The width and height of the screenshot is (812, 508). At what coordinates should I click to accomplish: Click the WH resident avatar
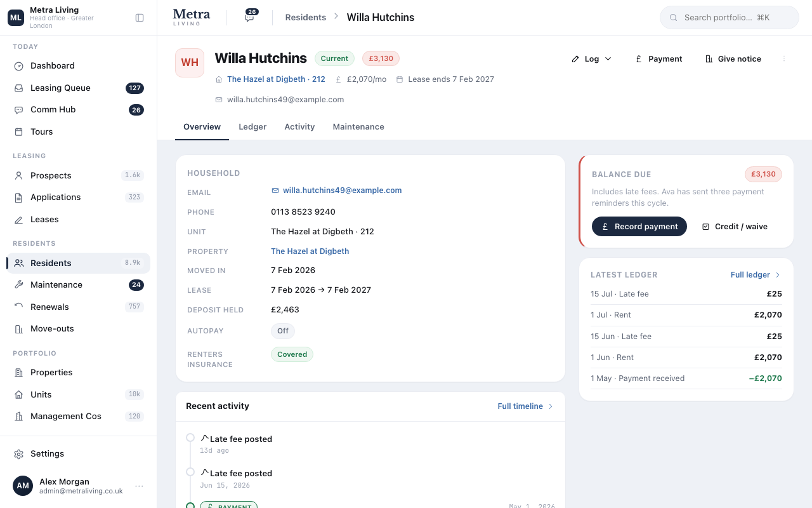pos(190,62)
